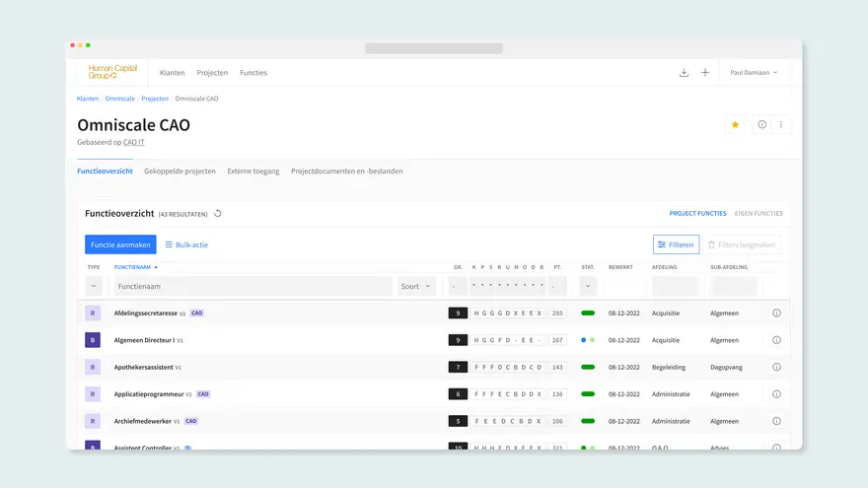Switch to Project Functies view
Viewport: 868px width, 488px height.
click(697, 214)
